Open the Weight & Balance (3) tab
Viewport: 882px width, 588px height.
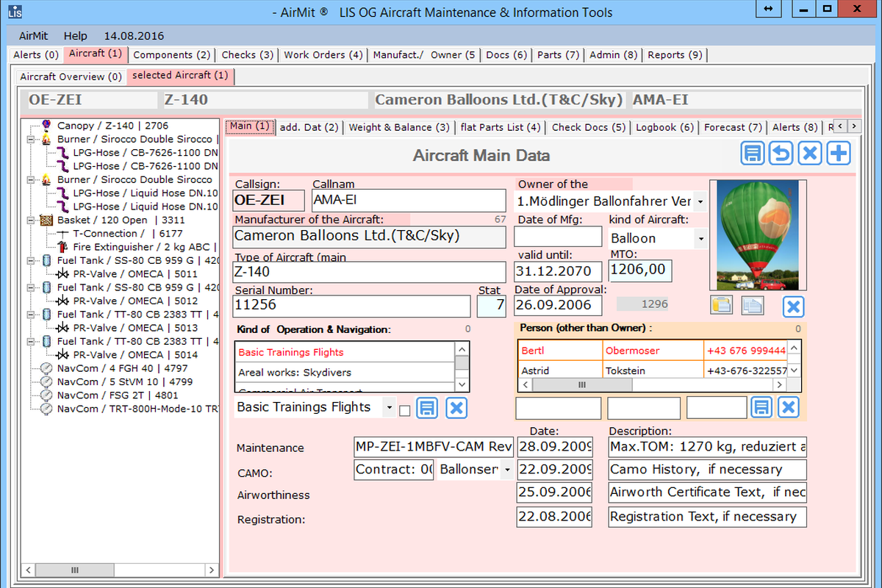click(399, 127)
